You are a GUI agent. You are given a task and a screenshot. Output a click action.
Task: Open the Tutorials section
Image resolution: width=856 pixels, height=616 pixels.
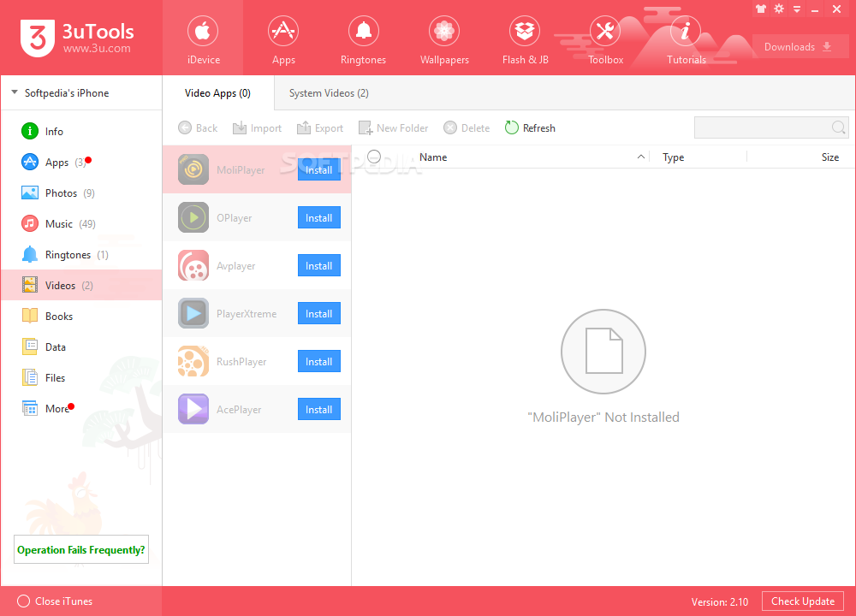pyautogui.click(x=686, y=38)
